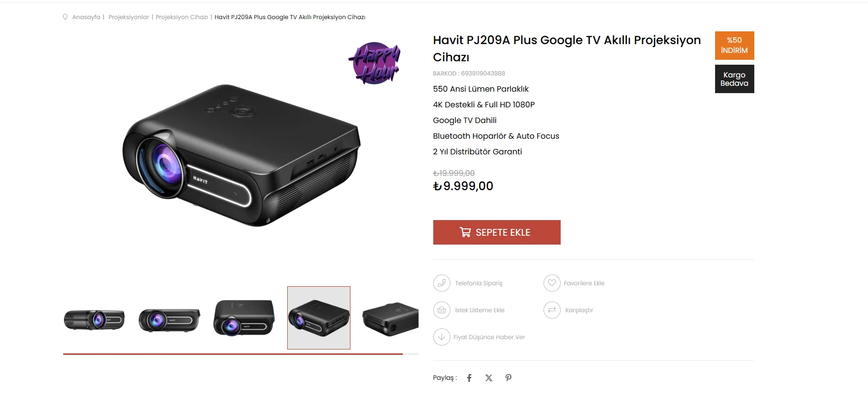
Task: Open the Projeksiyon Cihazı breadcrumb link
Action: [182, 17]
